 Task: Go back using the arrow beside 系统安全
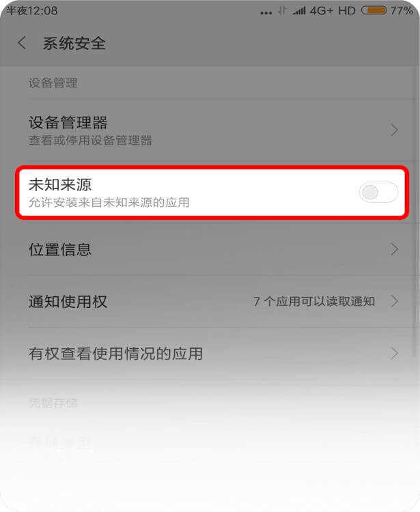pos(22,43)
